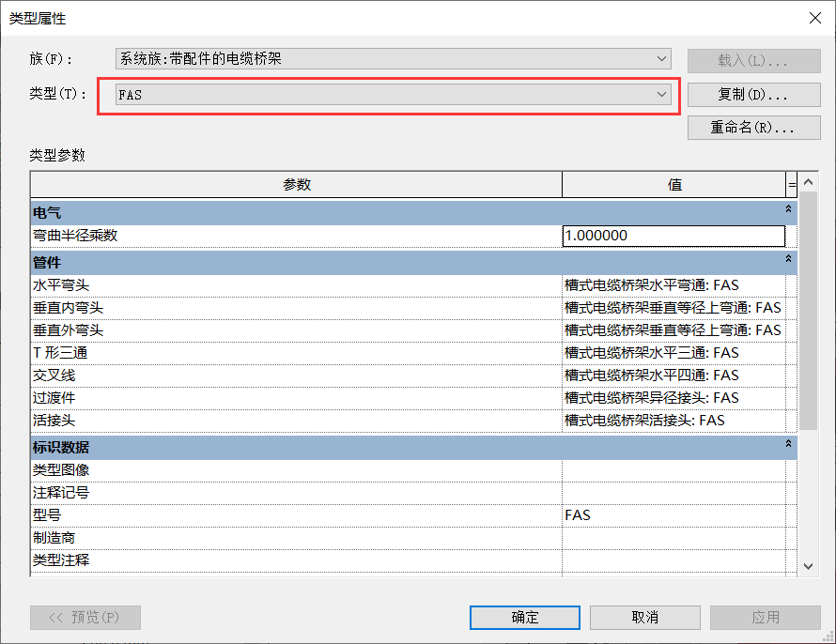Click the 过渡件 value cell

click(673, 398)
